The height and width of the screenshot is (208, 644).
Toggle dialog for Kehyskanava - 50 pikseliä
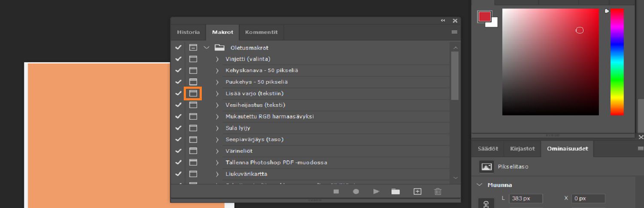[193, 70]
